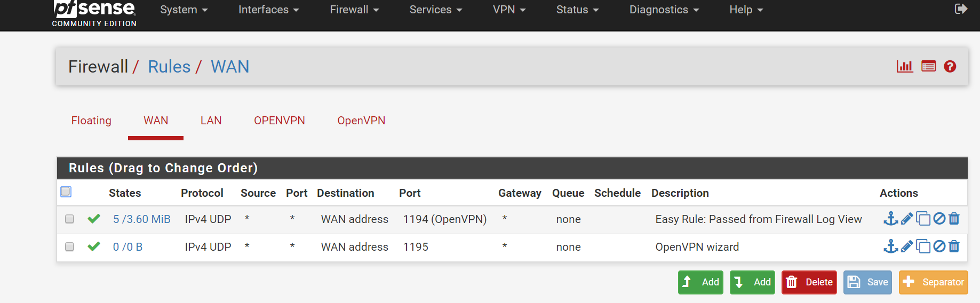Click the orange Separator button
This screenshot has width=980, height=303.
pyautogui.click(x=933, y=282)
